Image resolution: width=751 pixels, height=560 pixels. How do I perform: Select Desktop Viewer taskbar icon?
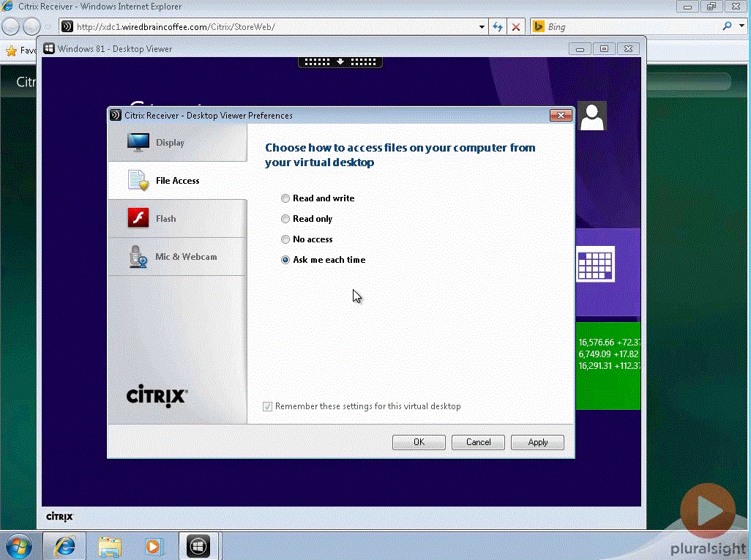198,546
